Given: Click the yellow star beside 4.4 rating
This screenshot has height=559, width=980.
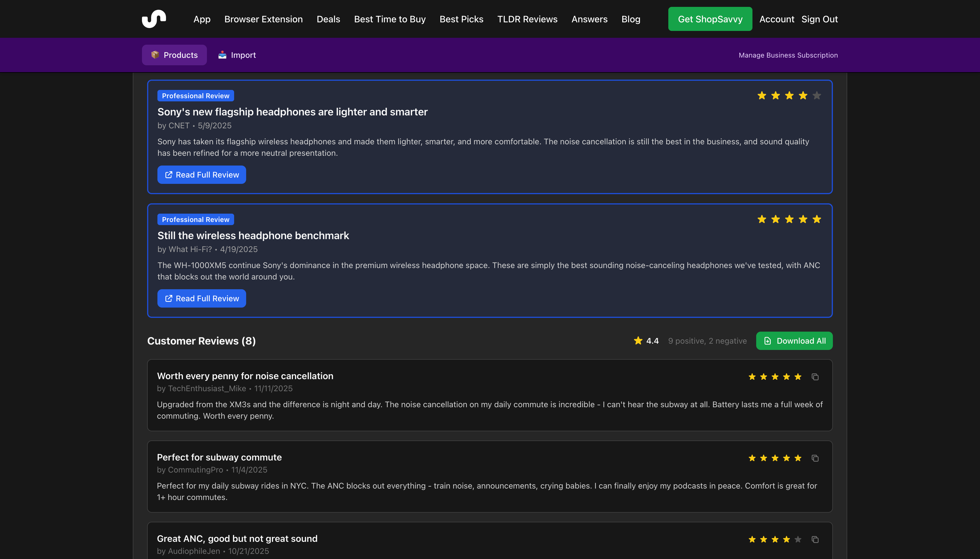Looking at the screenshot, I should click(x=638, y=341).
